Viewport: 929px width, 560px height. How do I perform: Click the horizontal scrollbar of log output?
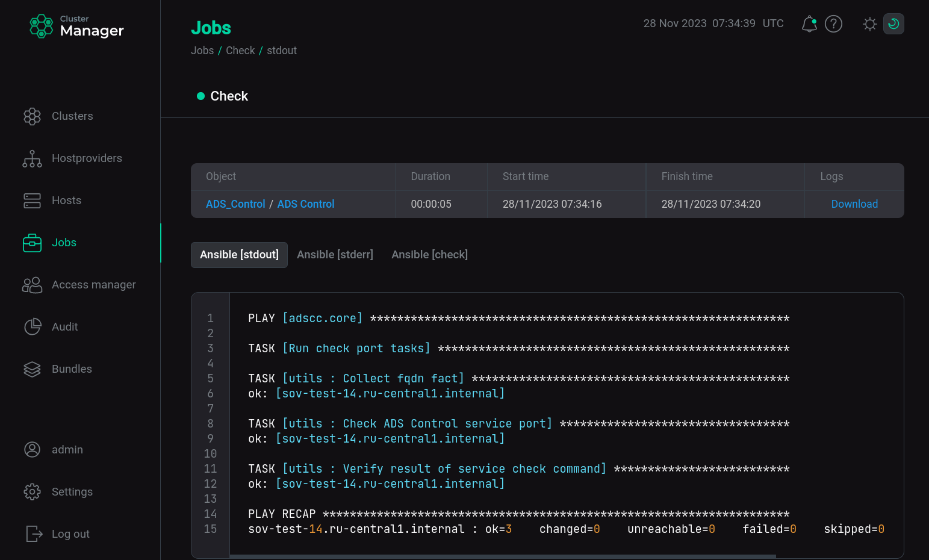tap(503, 556)
